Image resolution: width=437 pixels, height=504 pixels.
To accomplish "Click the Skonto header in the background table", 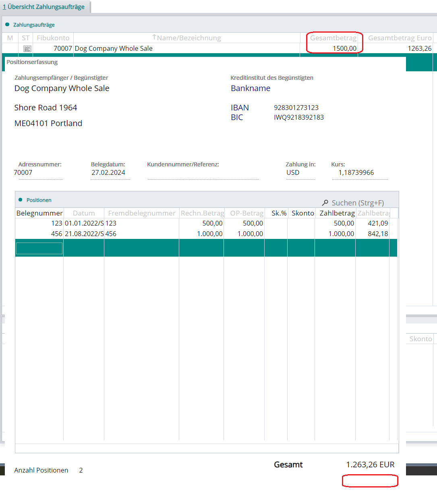I will coord(420,339).
